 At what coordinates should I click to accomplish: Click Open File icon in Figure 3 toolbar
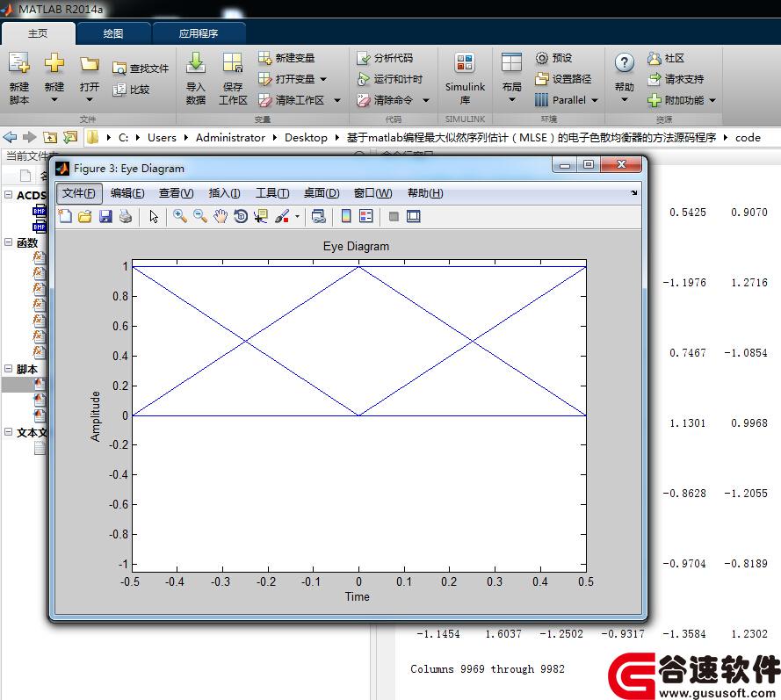pyautogui.click(x=85, y=216)
